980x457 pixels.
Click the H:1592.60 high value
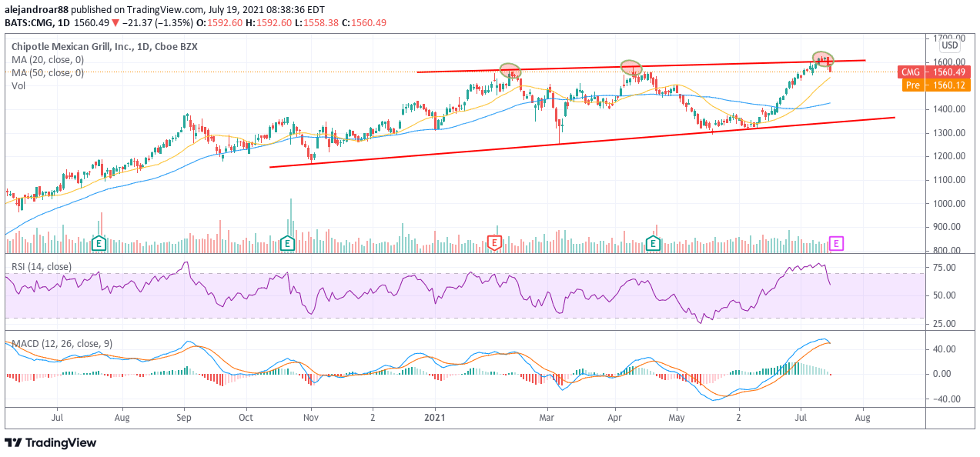point(270,23)
